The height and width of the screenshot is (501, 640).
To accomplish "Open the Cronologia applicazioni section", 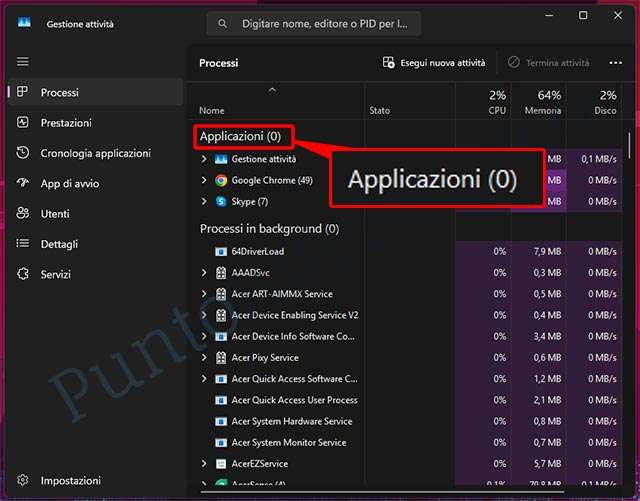I will pos(95,153).
